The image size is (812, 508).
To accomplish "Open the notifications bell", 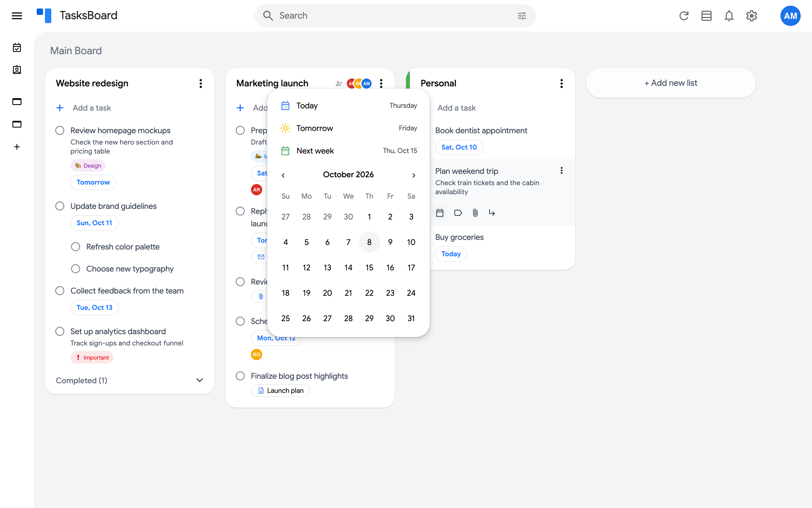I will tap(729, 16).
